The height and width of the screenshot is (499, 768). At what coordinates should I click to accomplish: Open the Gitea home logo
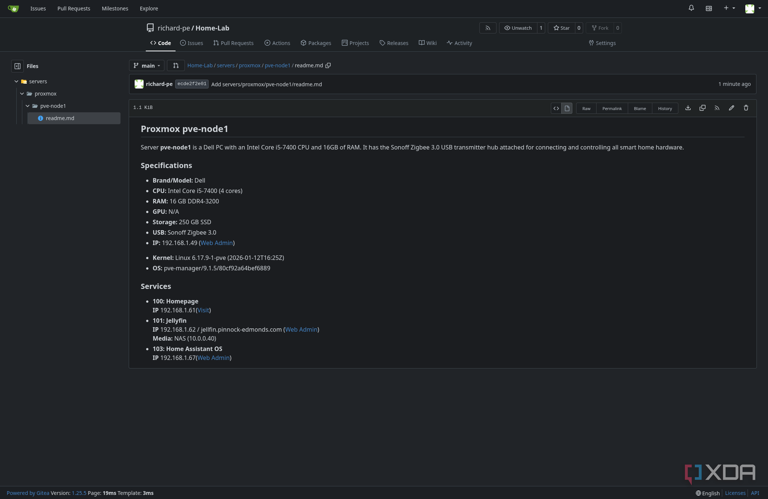(x=13, y=8)
